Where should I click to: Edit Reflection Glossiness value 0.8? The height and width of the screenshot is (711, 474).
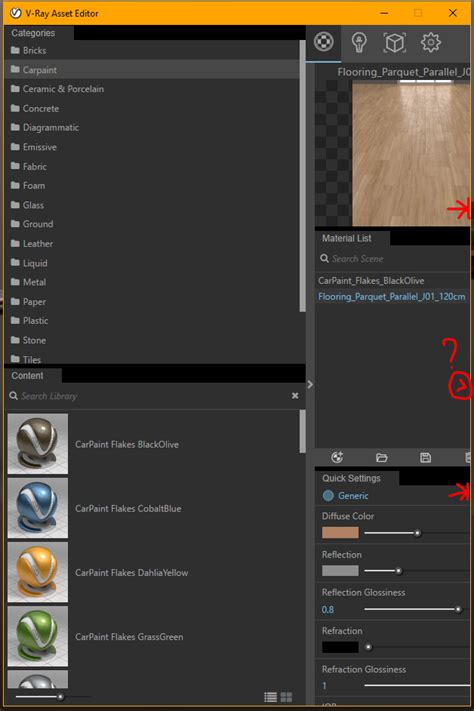pyautogui.click(x=328, y=609)
